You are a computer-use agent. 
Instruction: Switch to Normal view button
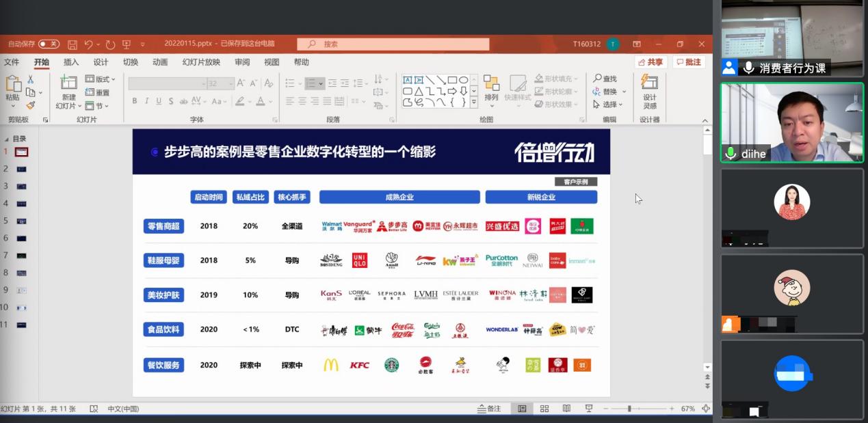[x=522, y=409]
